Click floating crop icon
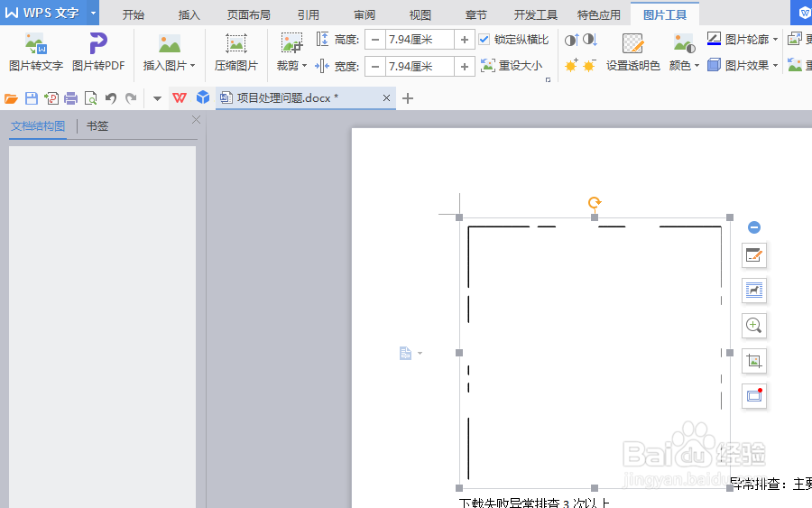The height and width of the screenshot is (508, 812). pyautogui.click(x=754, y=361)
